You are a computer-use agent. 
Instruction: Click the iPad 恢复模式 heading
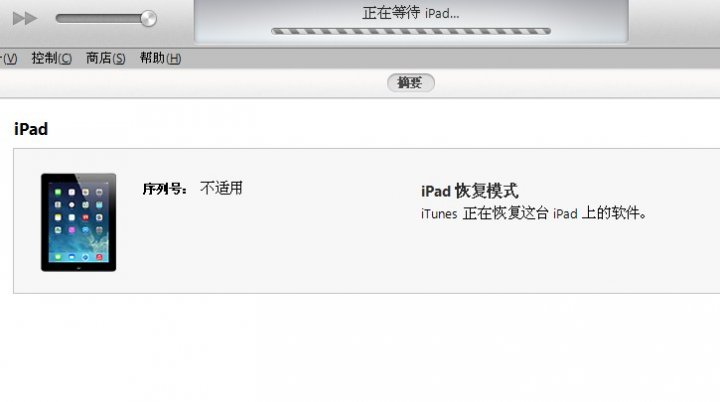[470, 191]
